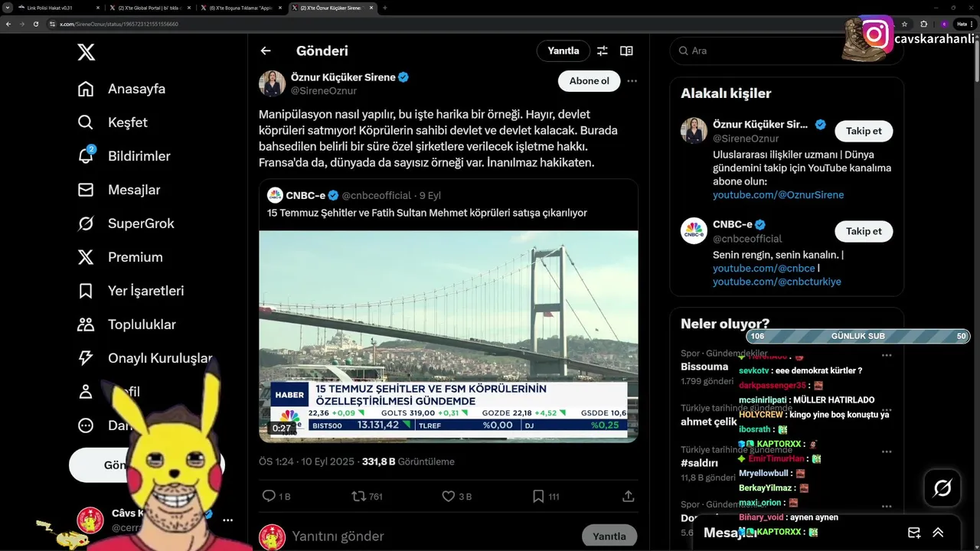Open Grok floating button
Screen dimensions: 980x551
pyautogui.click(x=942, y=487)
